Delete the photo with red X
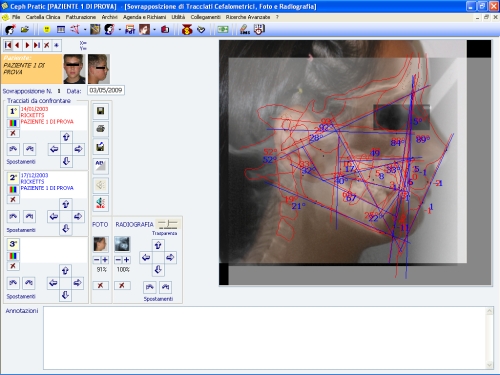500x375 pixels. coord(100,285)
